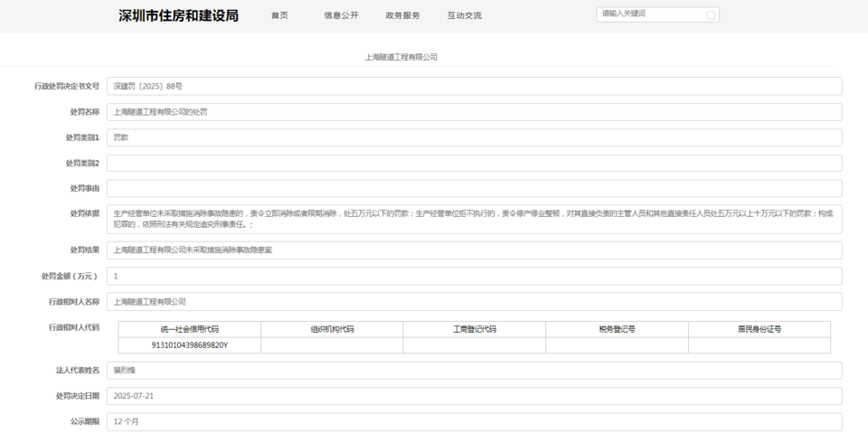Click the empty 处罚事由 field
Viewport: 868px width, 434px height.
click(x=475, y=189)
